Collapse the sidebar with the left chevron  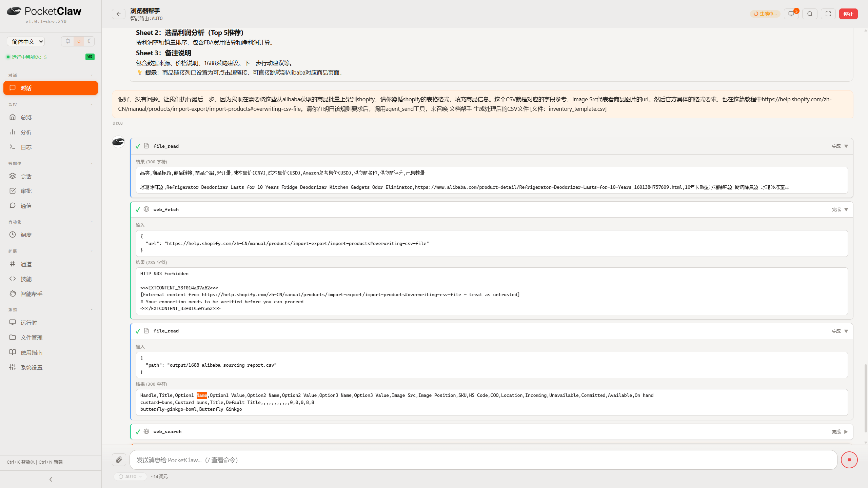(51, 479)
